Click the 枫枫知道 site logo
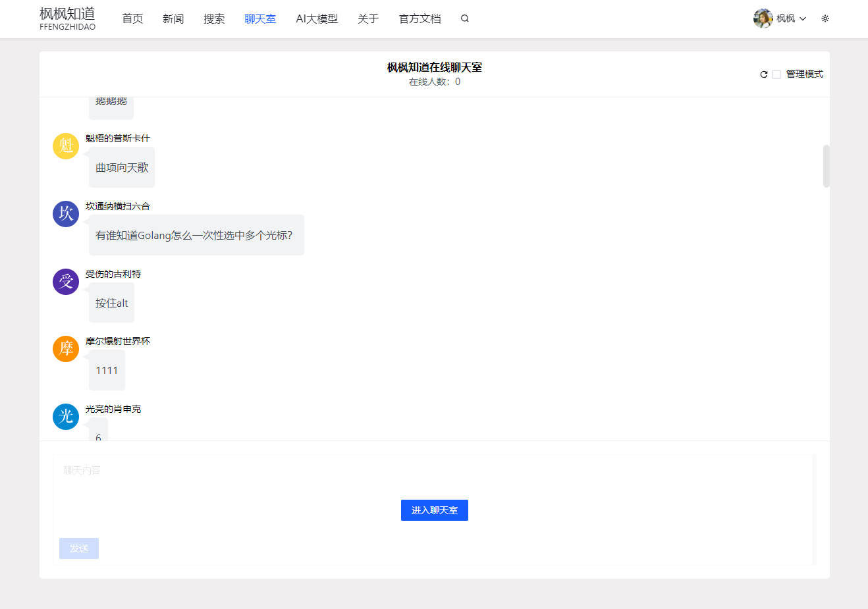Viewport: 868px width, 609px height. (x=67, y=18)
